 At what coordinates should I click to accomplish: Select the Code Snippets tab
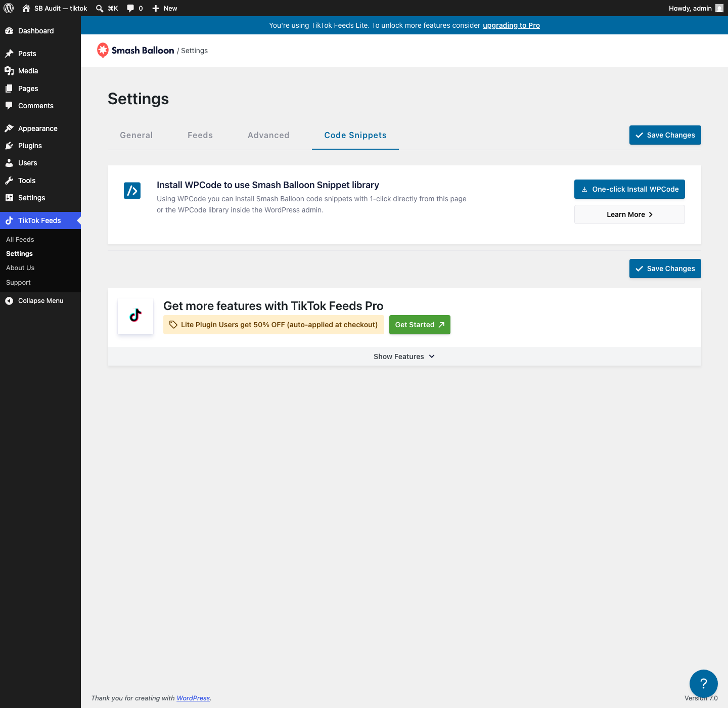click(355, 135)
